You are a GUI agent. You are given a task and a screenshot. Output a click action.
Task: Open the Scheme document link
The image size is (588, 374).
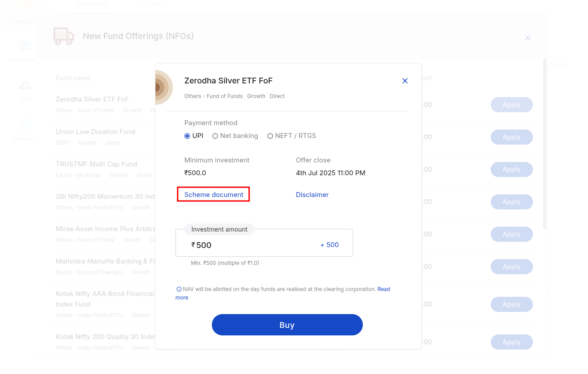point(214,195)
